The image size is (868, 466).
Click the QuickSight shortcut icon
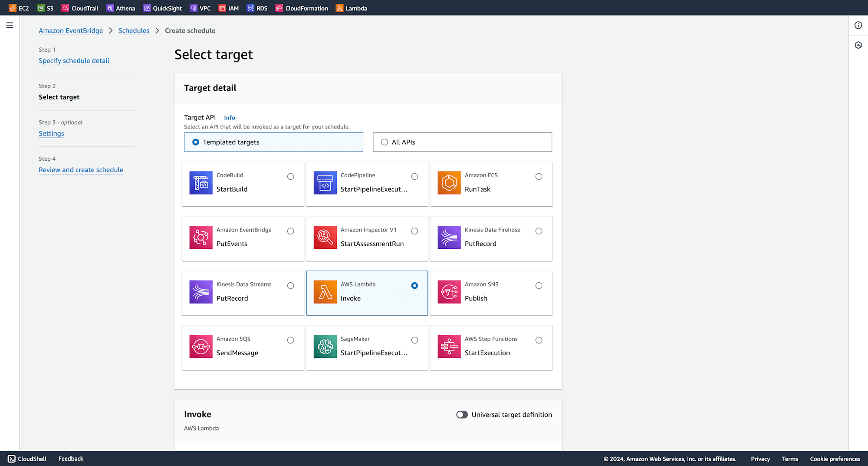coord(147,8)
